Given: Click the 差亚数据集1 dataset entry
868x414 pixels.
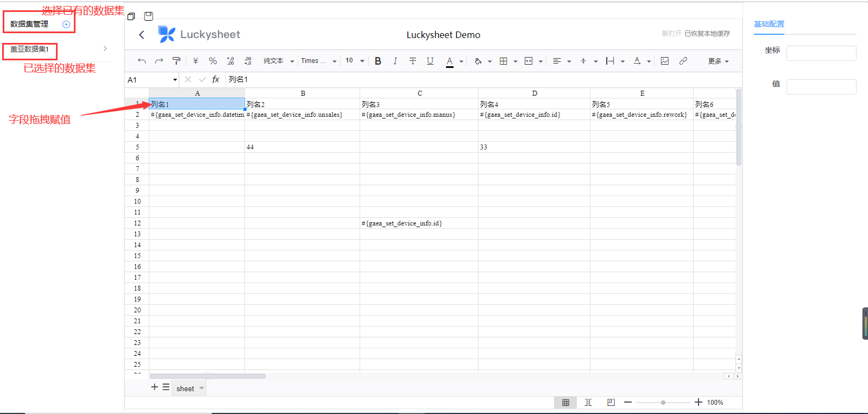Looking at the screenshot, I should coord(30,49).
